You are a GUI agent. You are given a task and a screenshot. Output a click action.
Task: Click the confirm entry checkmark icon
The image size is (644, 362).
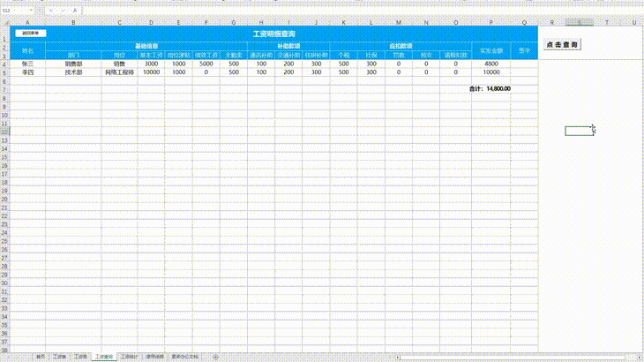(64, 10)
